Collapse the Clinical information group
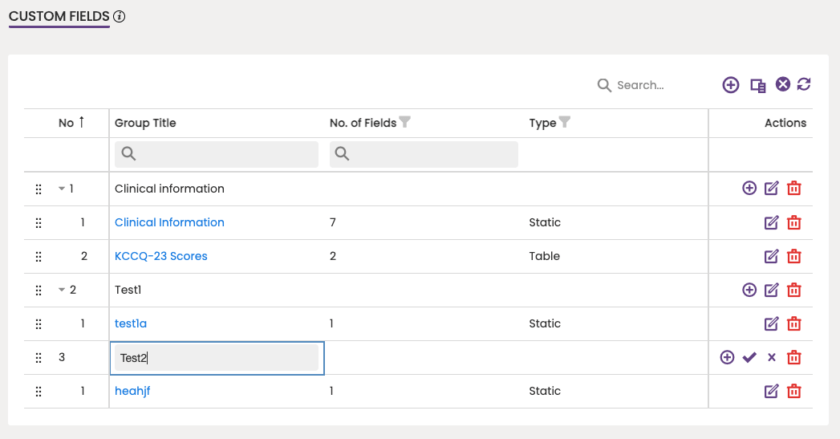The width and height of the screenshot is (840, 439). pyautogui.click(x=62, y=189)
